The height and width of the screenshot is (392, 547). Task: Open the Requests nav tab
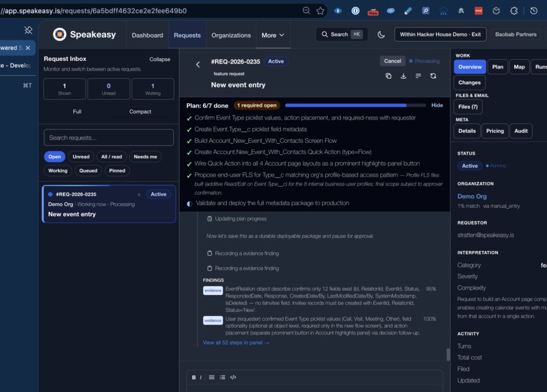tap(187, 36)
